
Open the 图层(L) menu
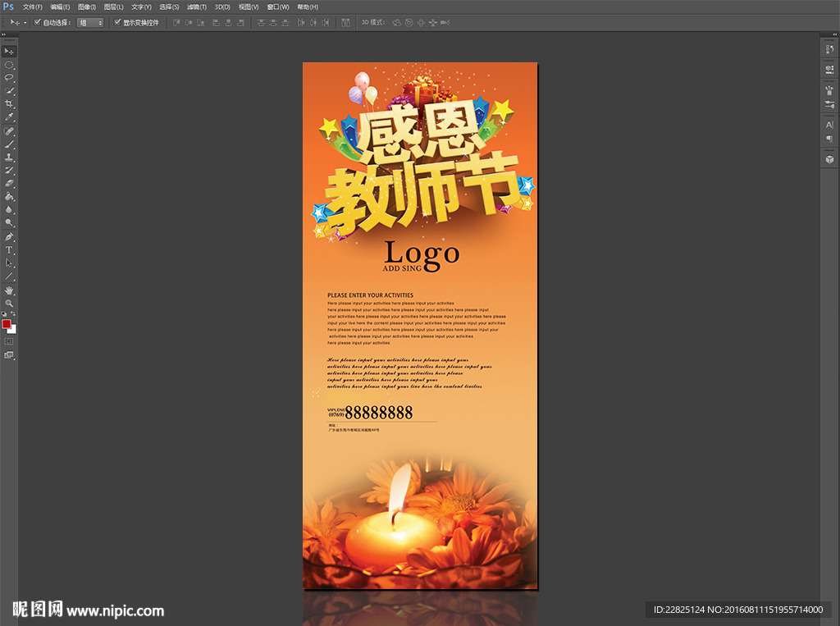113,7
